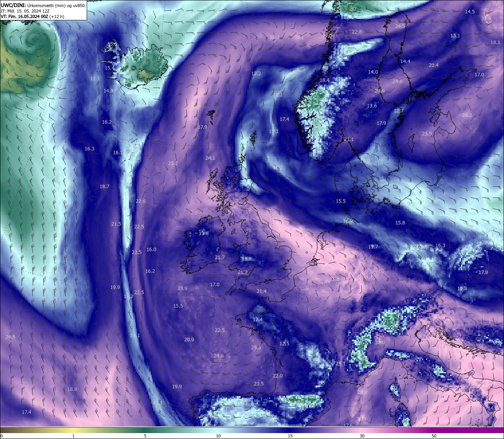Click the 22.0 value on the map

278,376
